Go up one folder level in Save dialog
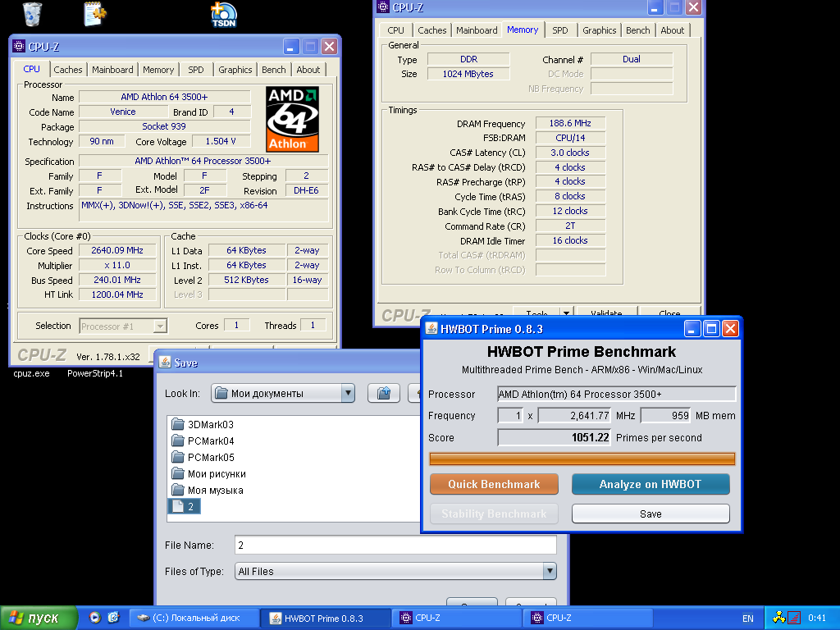Image resolution: width=840 pixels, height=630 pixels. click(x=384, y=393)
